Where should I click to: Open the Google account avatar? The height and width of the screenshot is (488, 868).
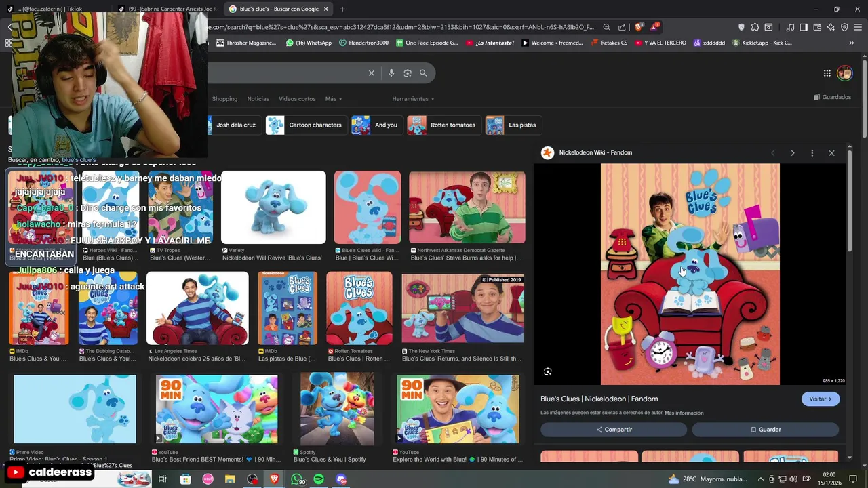coord(845,73)
